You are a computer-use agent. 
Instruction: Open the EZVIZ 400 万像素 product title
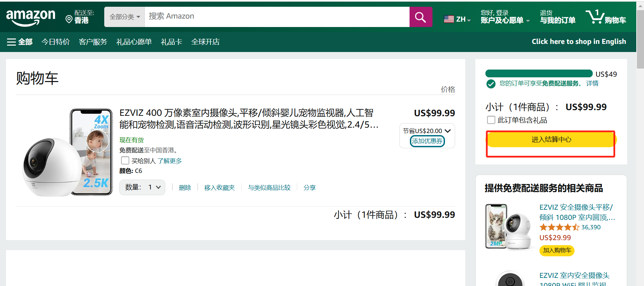coord(249,119)
